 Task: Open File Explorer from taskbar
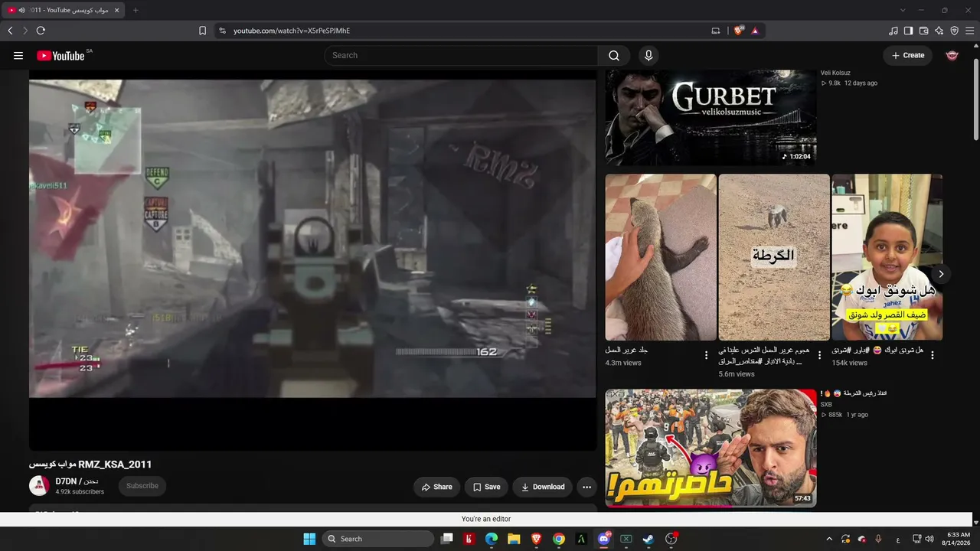click(514, 539)
